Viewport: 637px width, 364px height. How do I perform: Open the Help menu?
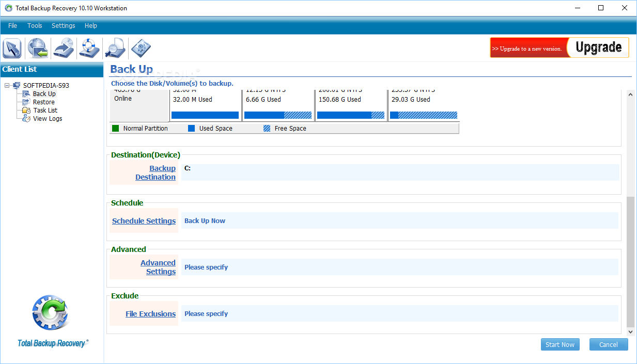pyautogui.click(x=91, y=26)
